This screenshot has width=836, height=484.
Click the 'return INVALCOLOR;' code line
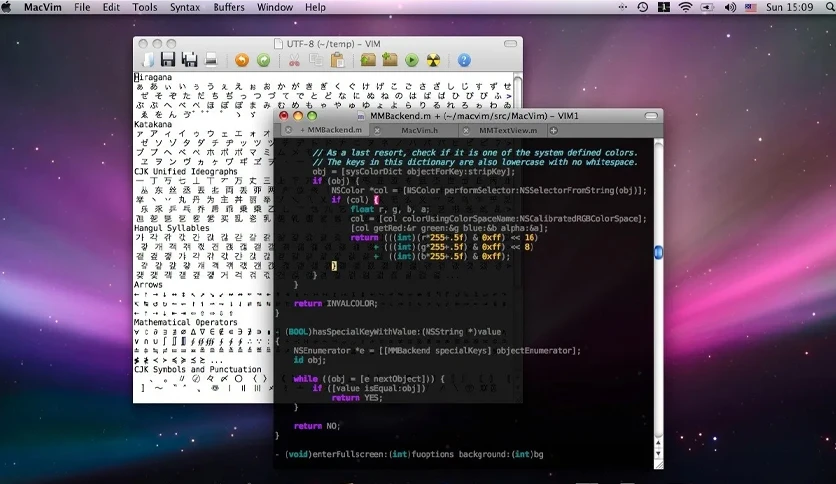336,303
